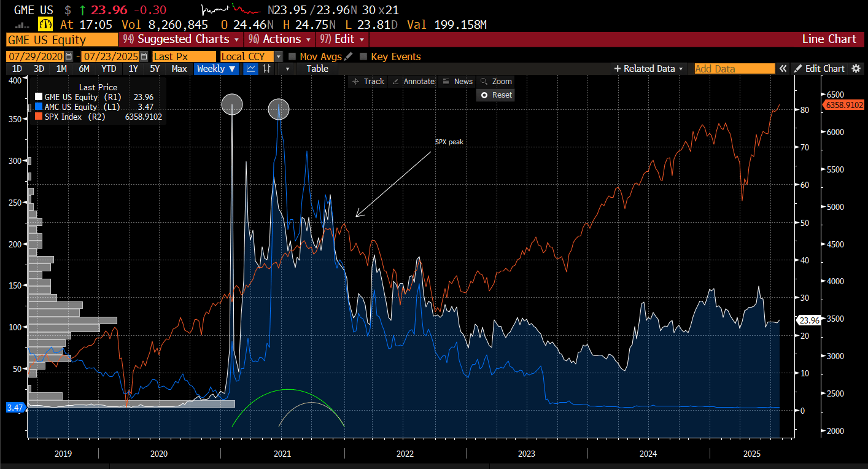868x469 pixels.
Task: Click the 23.96 GME price axis flag
Action: pos(809,320)
